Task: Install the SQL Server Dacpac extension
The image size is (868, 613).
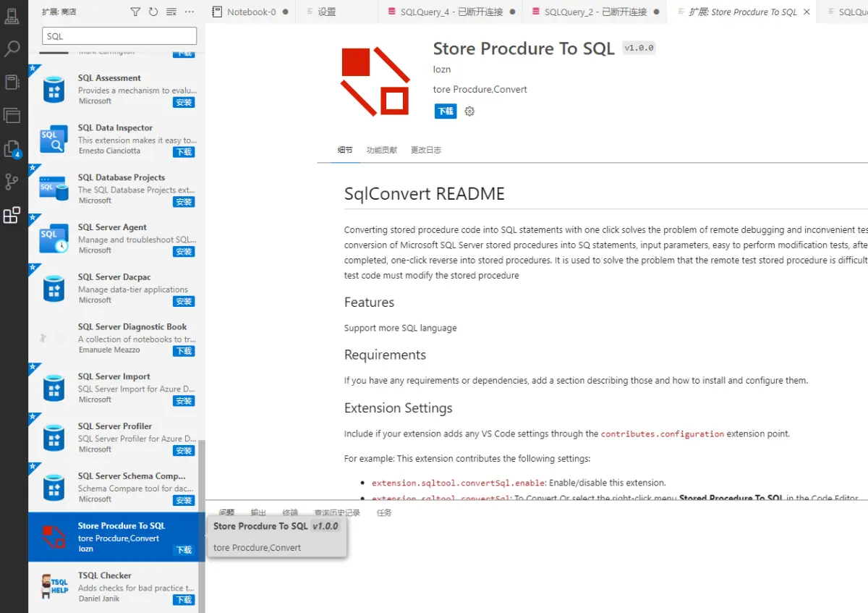Action: 184,302
